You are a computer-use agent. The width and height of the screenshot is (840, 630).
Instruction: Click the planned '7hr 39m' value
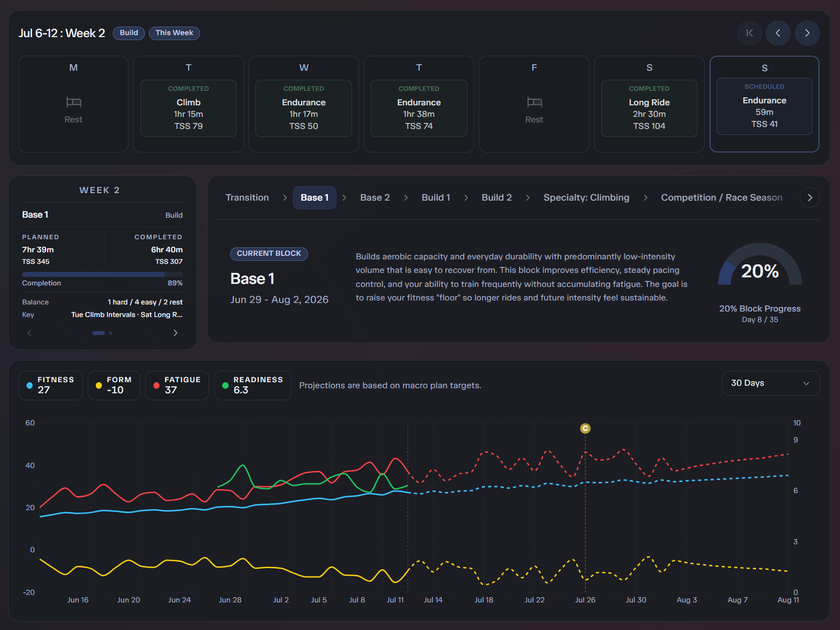pos(38,250)
